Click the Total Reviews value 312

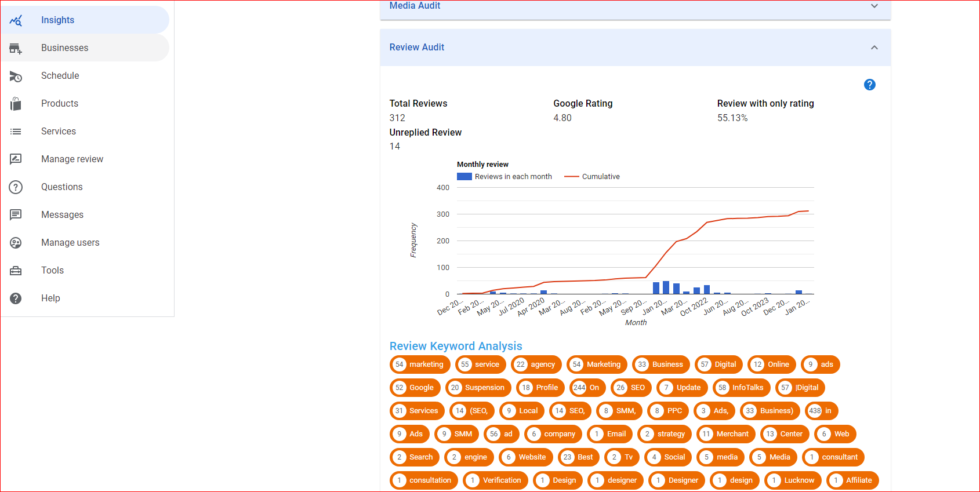click(397, 118)
